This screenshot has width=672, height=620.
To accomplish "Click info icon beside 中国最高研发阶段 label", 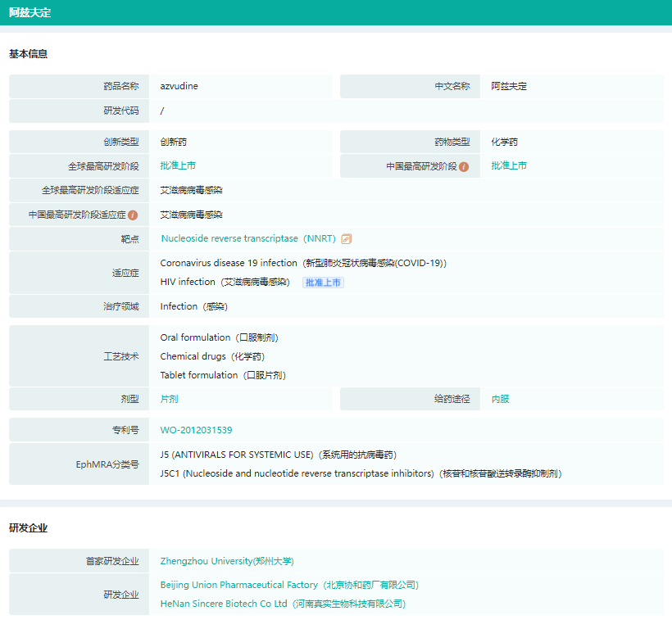I will coord(464,166).
